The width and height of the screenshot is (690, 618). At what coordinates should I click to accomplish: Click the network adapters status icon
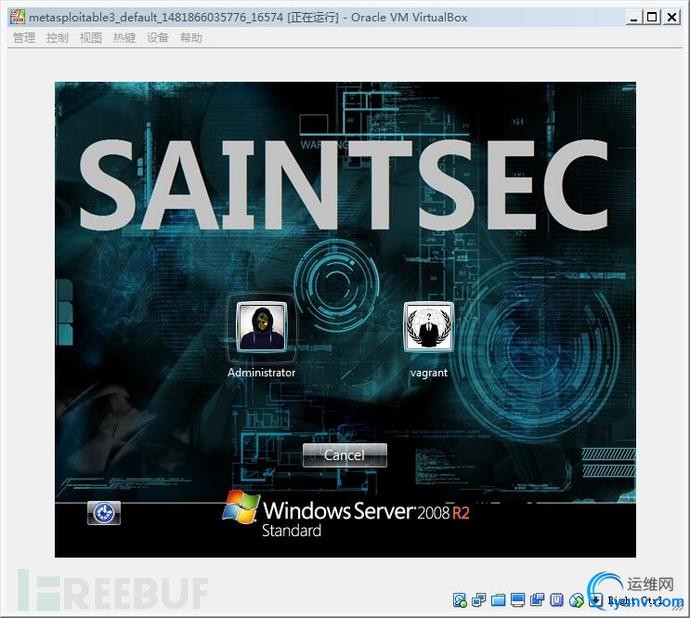[x=479, y=600]
